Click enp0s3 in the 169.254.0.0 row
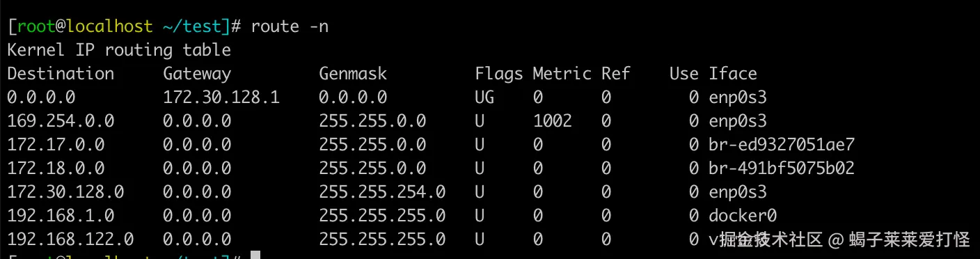This screenshot has width=980, height=259. point(738,120)
